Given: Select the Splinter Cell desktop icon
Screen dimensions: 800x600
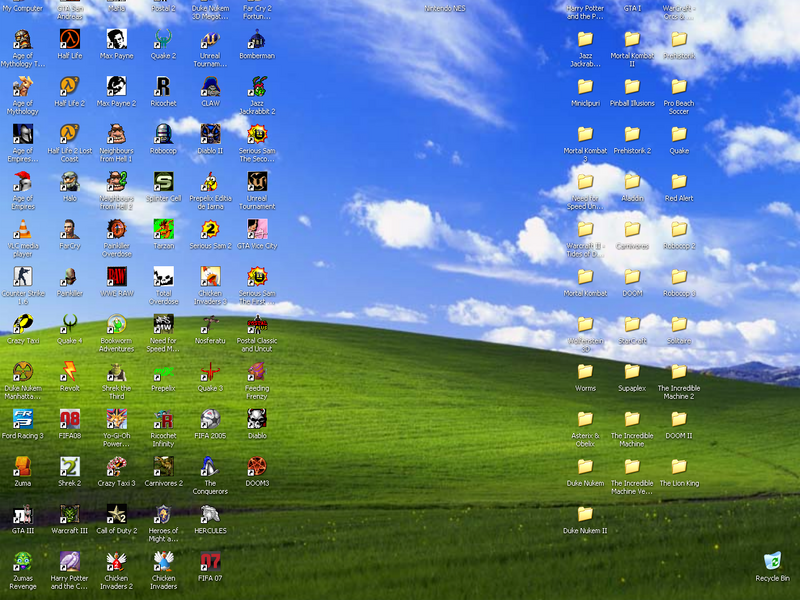Looking at the screenshot, I should [x=164, y=182].
